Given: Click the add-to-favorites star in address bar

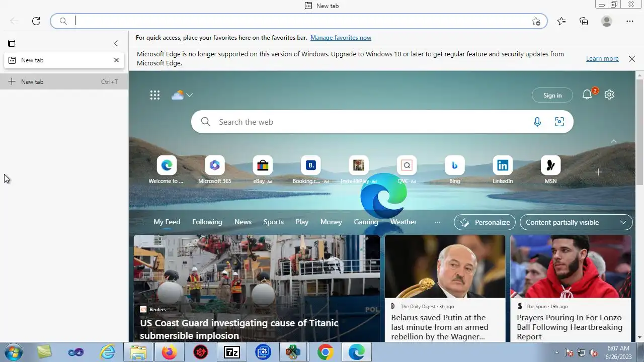Looking at the screenshot, I should click(x=536, y=21).
